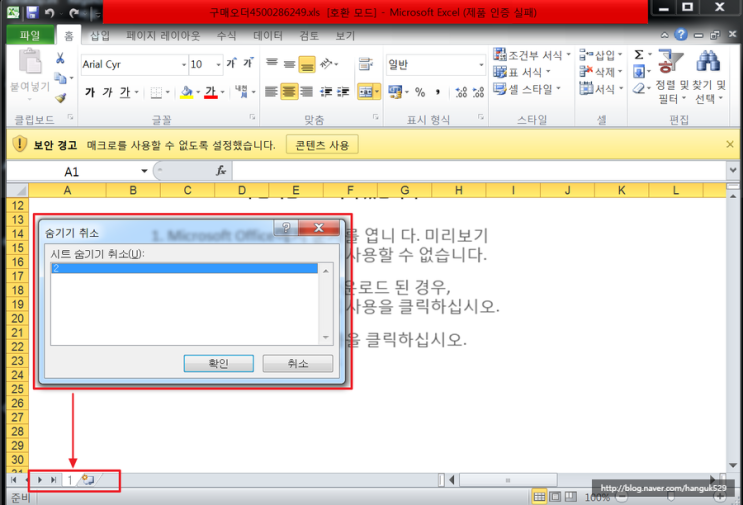This screenshot has height=505, width=743.
Task: Toggle italic formatting
Action: click(x=108, y=92)
